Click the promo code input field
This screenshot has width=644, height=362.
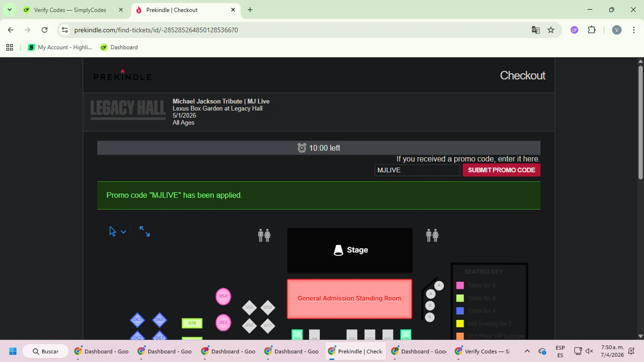tap(417, 170)
